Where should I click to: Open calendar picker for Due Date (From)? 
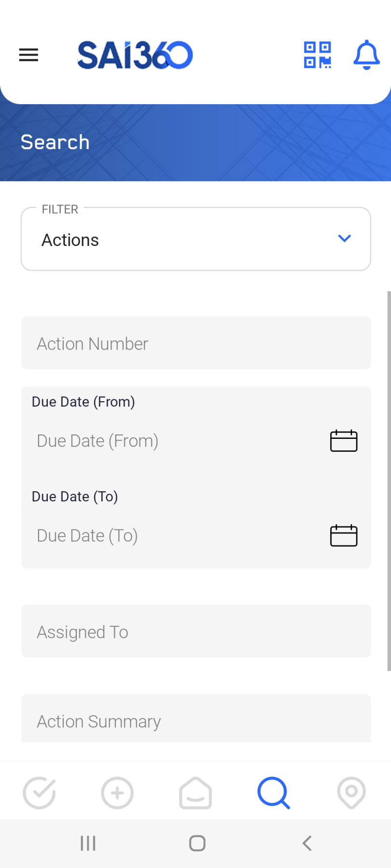tap(344, 441)
